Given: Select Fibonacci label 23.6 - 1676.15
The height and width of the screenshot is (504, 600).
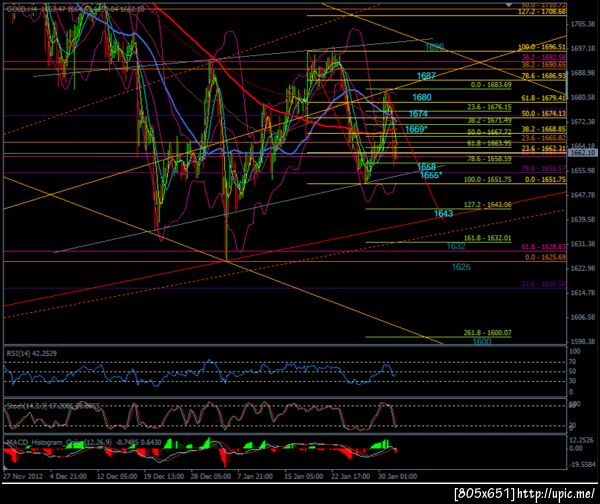Looking at the screenshot, I should [x=489, y=107].
